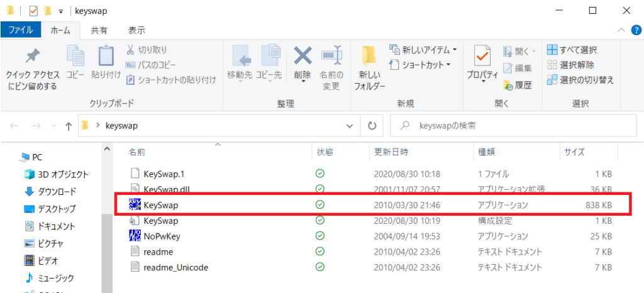
Task: Sort by the Size (サイズ) column header
Action: [588, 152]
